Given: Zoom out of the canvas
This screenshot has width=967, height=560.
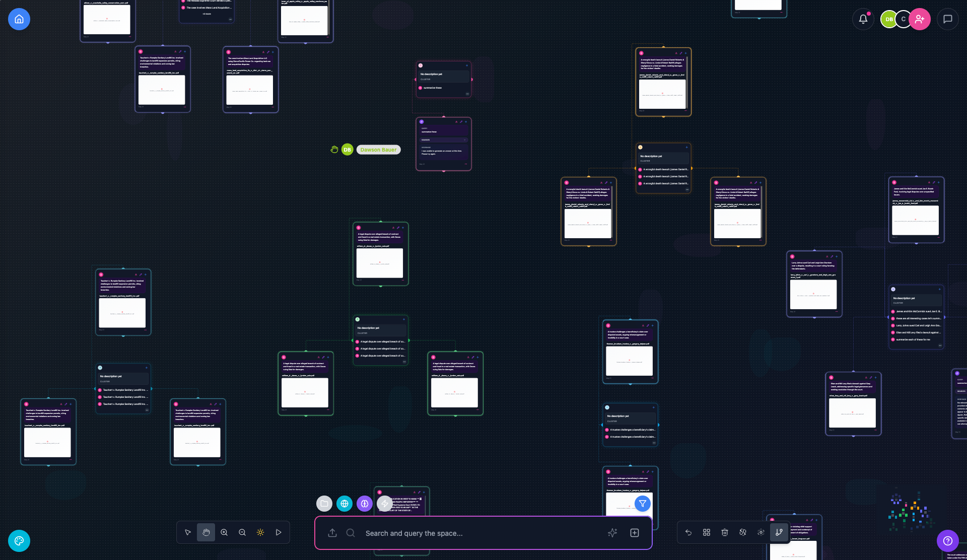Looking at the screenshot, I should [x=242, y=532].
